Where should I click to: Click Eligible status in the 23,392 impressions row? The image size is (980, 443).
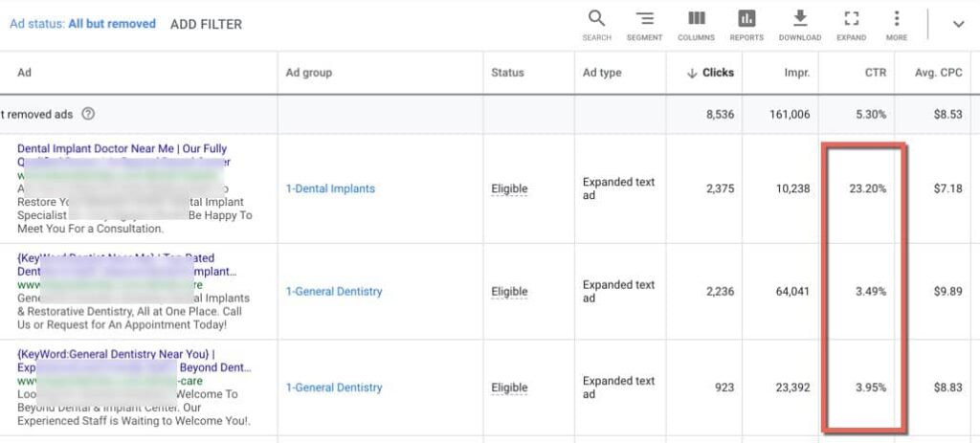[x=509, y=388]
